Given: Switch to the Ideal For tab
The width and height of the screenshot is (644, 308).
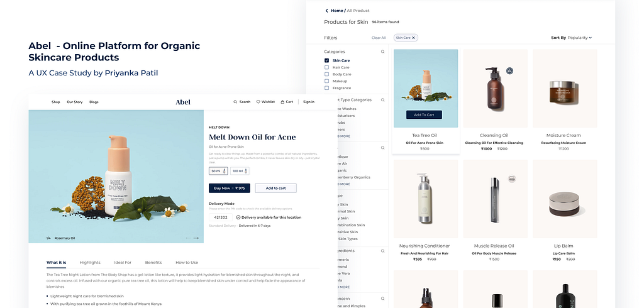Looking at the screenshot, I should pos(123,262).
